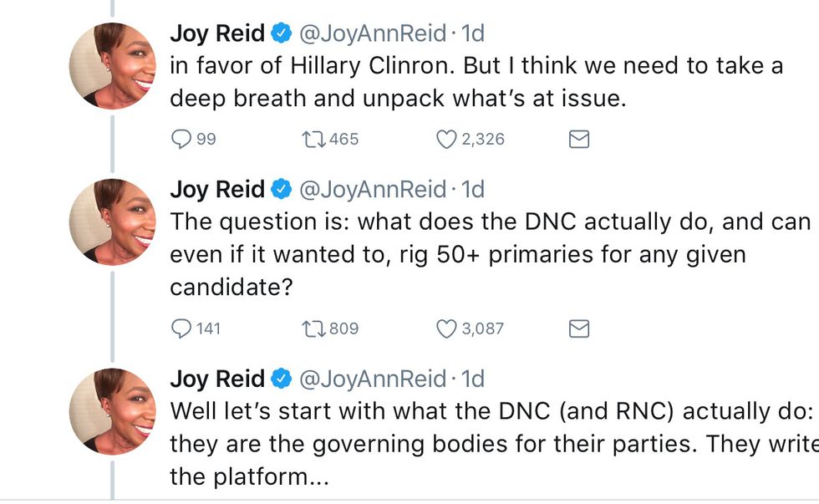The image size is (819, 504).
Task: Like the tweet with 2,326 likes
Action: [x=448, y=140]
